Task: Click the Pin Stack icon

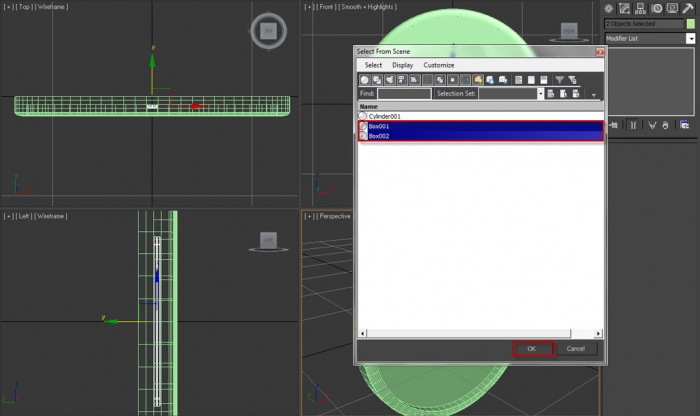Action: (614, 125)
